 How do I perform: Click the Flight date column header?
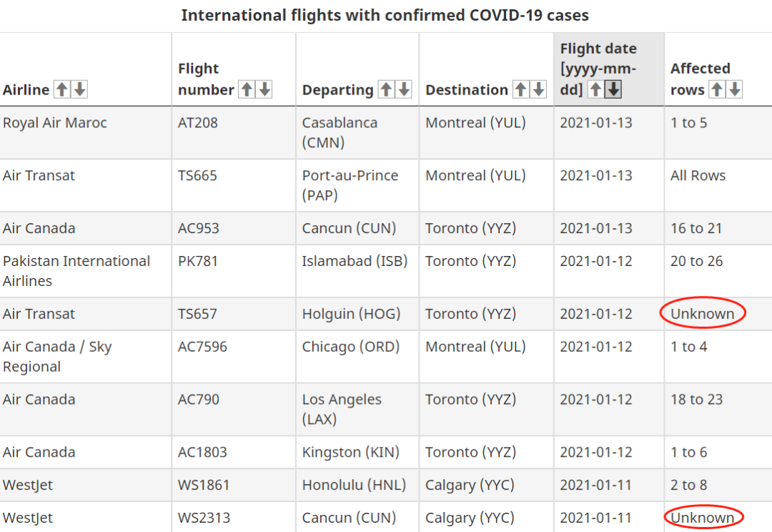(609, 69)
